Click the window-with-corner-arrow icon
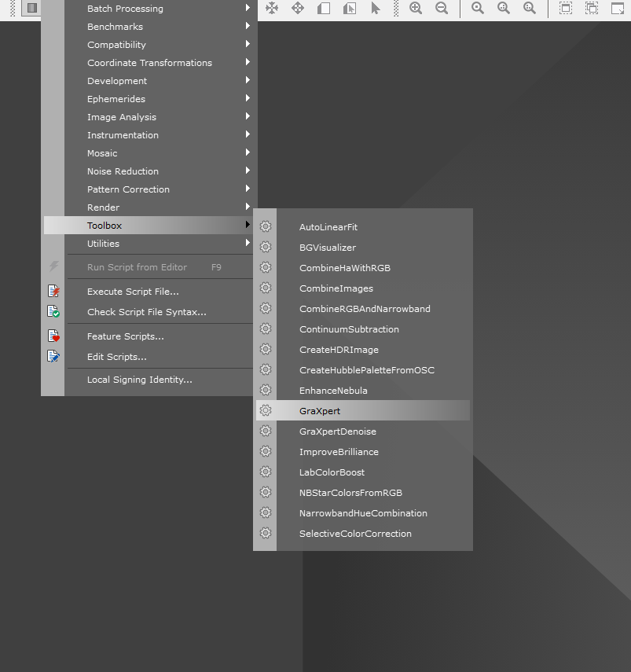The height and width of the screenshot is (672, 631). pos(618,8)
